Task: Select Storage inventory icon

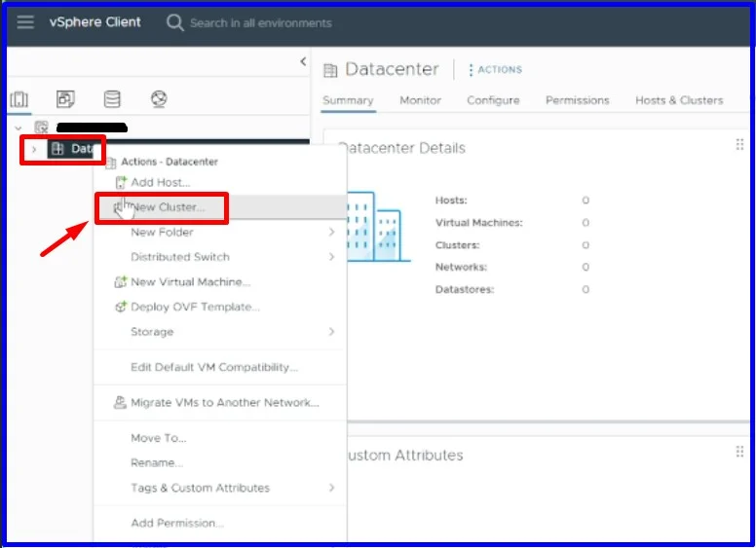Action: pyautogui.click(x=112, y=99)
